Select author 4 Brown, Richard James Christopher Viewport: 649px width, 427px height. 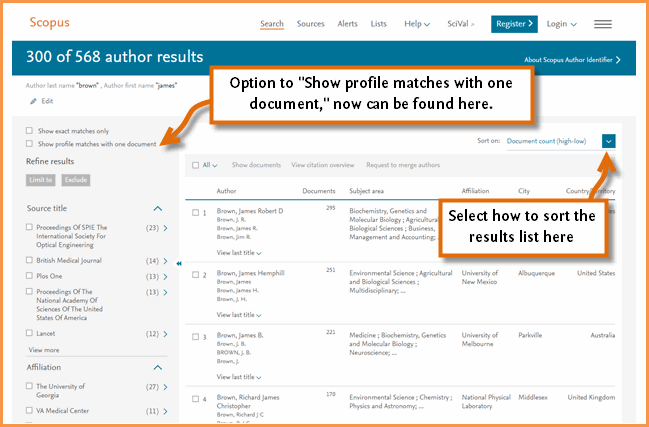(195, 399)
